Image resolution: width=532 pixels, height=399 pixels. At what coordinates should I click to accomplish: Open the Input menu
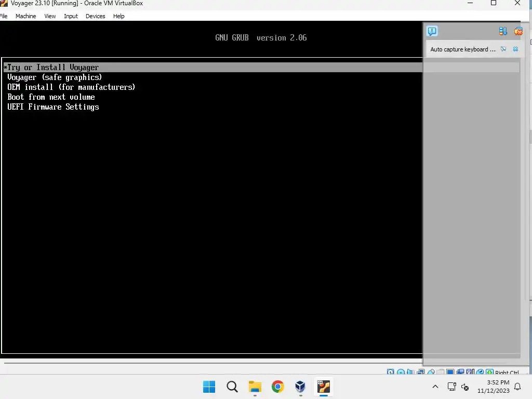click(x=71, y=16)
